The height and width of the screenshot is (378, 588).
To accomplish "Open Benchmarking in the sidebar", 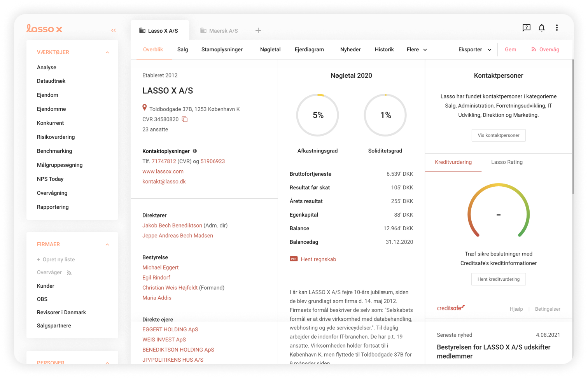I will point(54,151).
